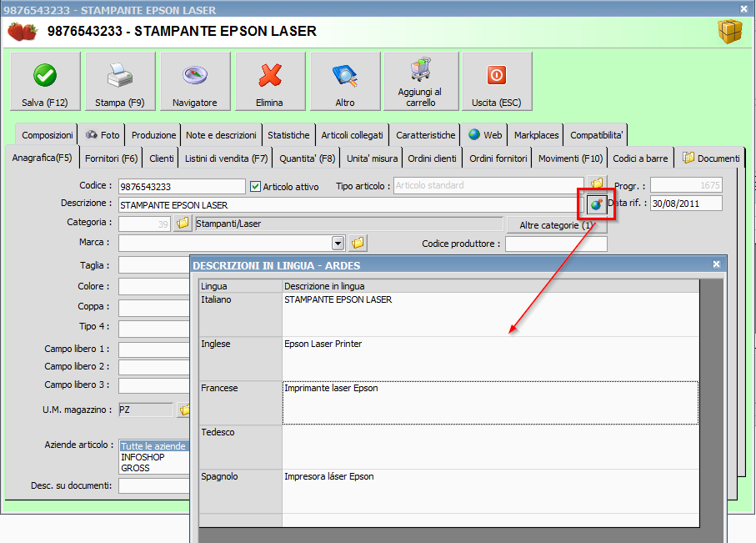
Task: Click the Descrizione in lingua column header
Action: tap(490, 286)
